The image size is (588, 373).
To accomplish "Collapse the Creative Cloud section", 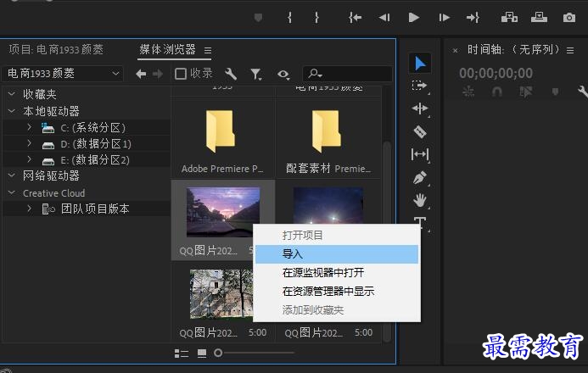I will point(12,193).
